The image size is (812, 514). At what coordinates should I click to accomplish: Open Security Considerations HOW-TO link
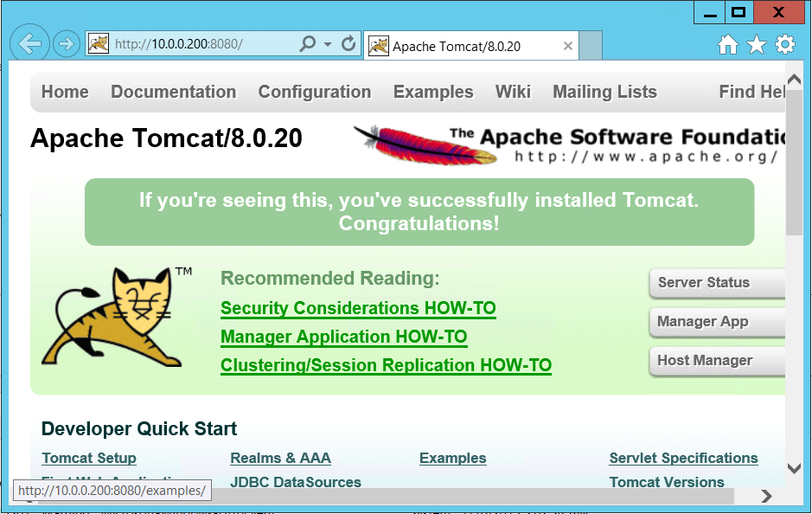coord(358,308)
